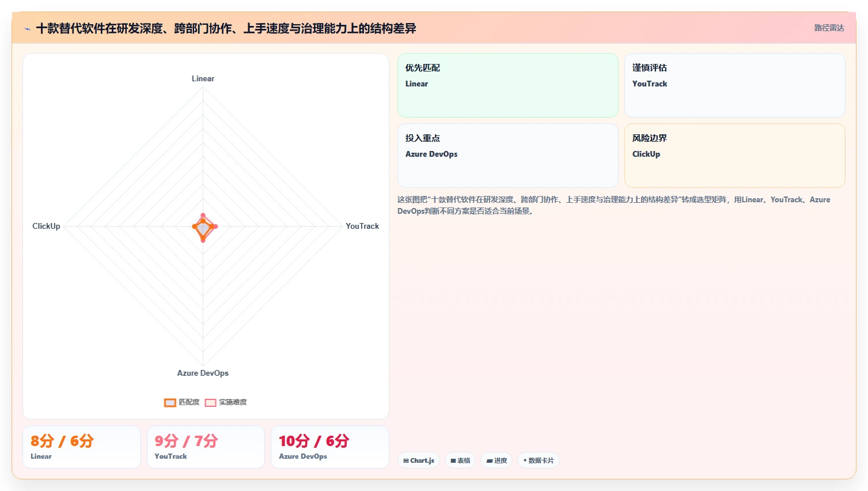
Task: Open the 谨慎评估 YouTrack card
Action: click(x=734, y=85)
